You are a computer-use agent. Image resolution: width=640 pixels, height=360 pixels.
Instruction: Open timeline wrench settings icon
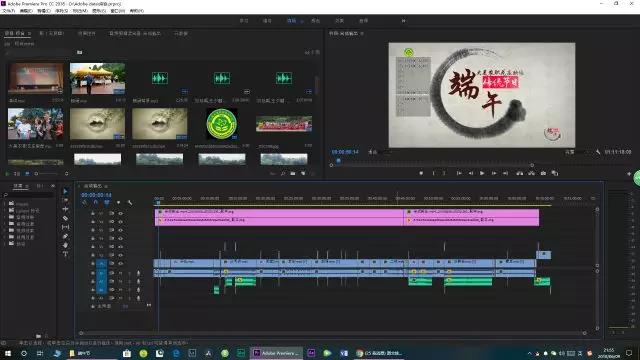pos(130,202)
